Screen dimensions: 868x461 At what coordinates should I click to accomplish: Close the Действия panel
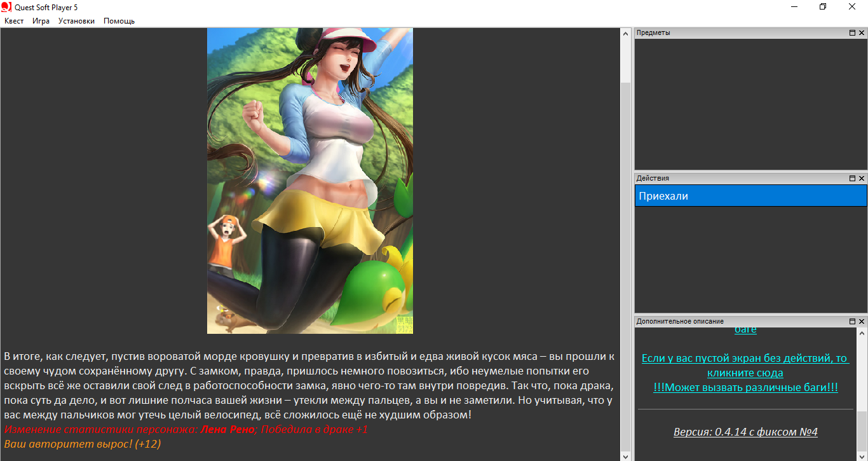pyautogui.click(x=862, y=179)
